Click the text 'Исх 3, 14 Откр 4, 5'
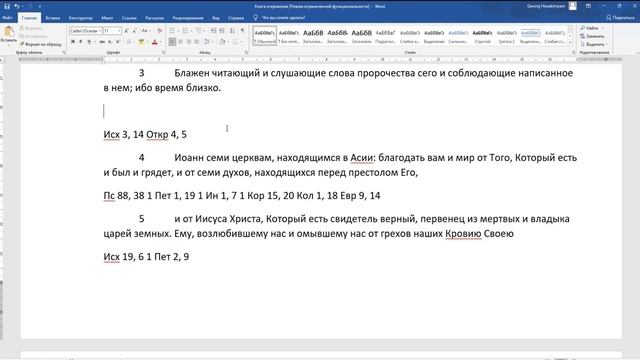 click(145, 135)
